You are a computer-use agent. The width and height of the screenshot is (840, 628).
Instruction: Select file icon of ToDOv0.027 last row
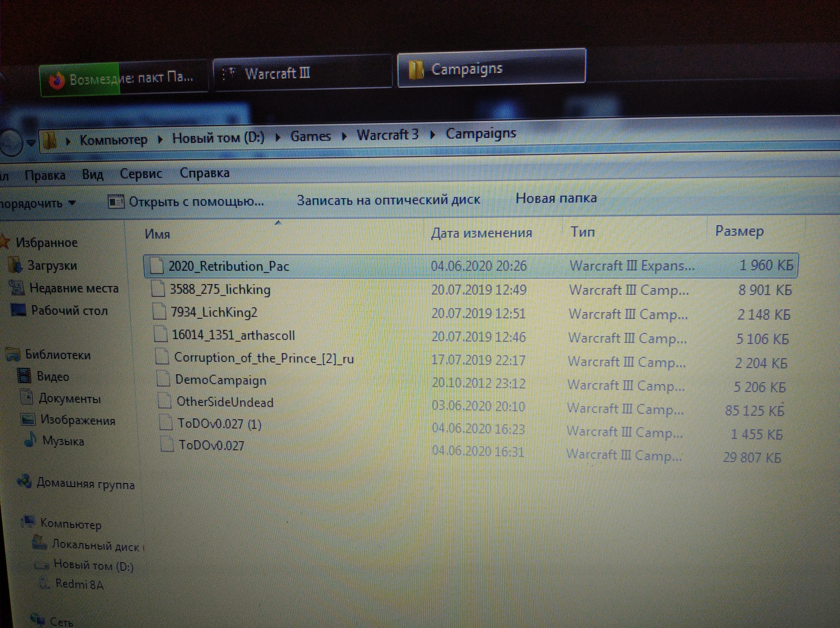click(167, 444)
